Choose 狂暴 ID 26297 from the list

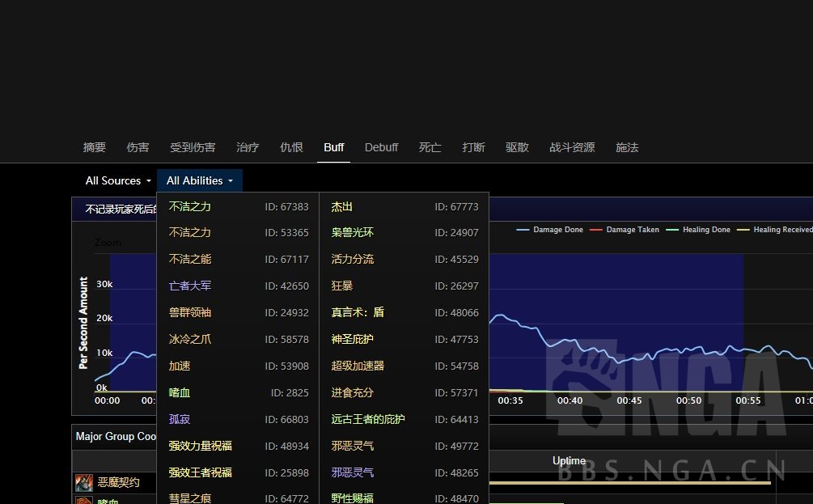click(341, 286)
